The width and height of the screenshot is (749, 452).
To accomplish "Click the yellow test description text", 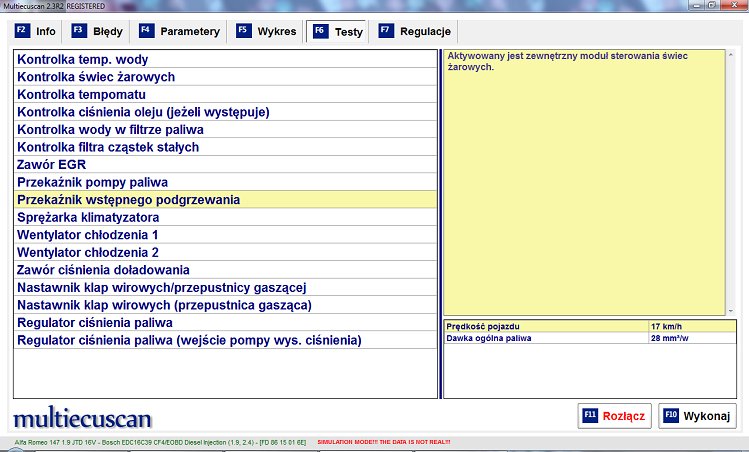I will pos(567,61).
